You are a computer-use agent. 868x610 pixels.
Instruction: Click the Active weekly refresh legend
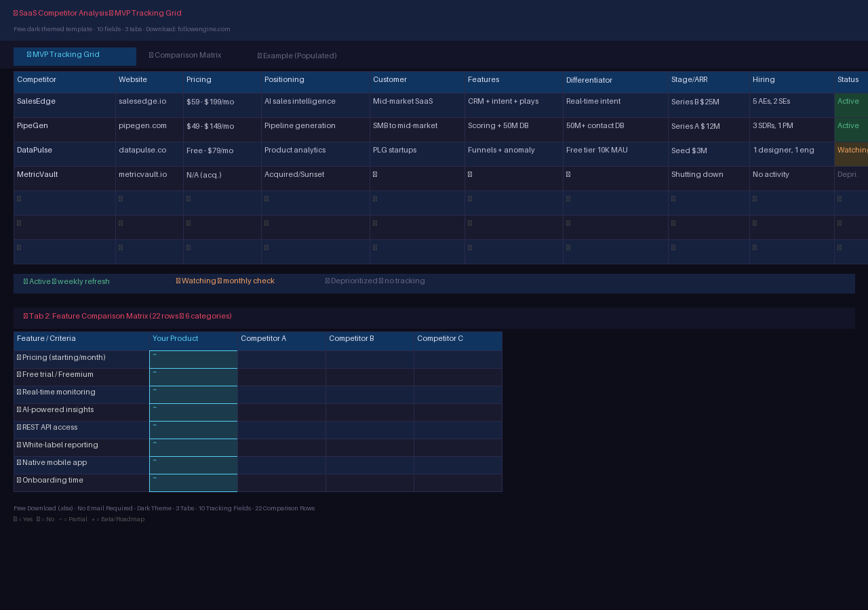click(x=66, y=281)
